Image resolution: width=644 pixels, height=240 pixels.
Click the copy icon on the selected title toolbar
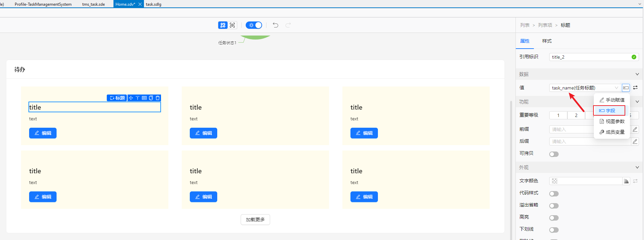[151, 98]
